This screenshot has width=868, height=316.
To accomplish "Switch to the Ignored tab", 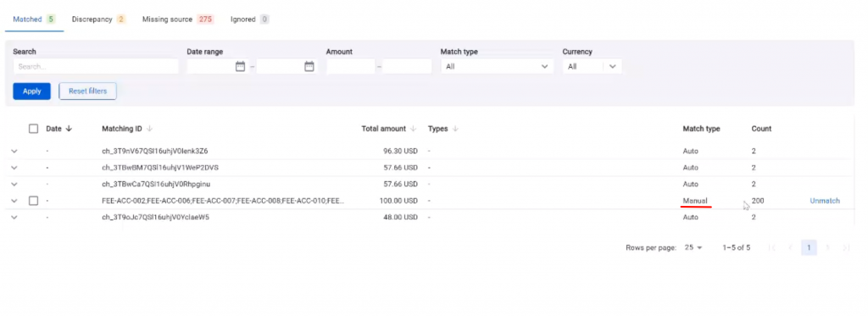I will point(250,19).
